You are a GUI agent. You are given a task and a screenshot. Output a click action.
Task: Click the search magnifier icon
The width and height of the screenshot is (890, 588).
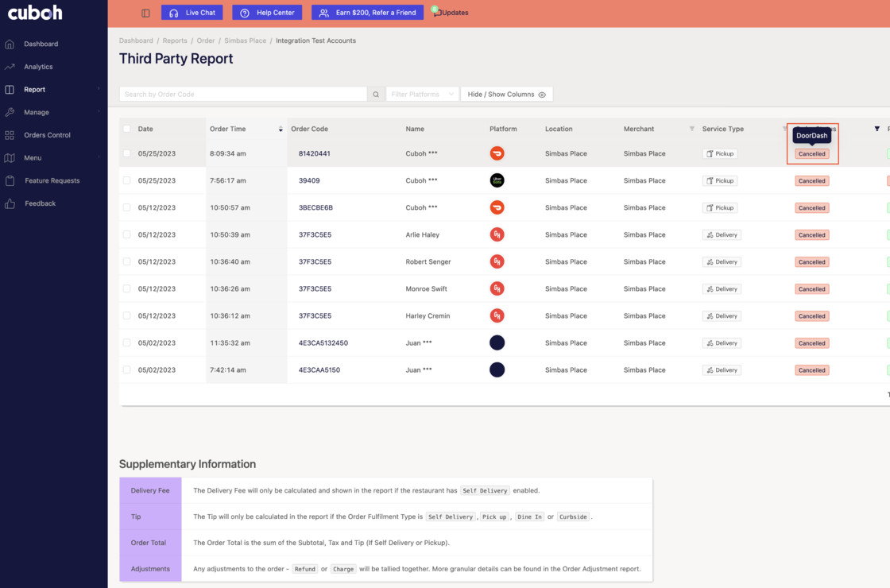coord(376,95)
